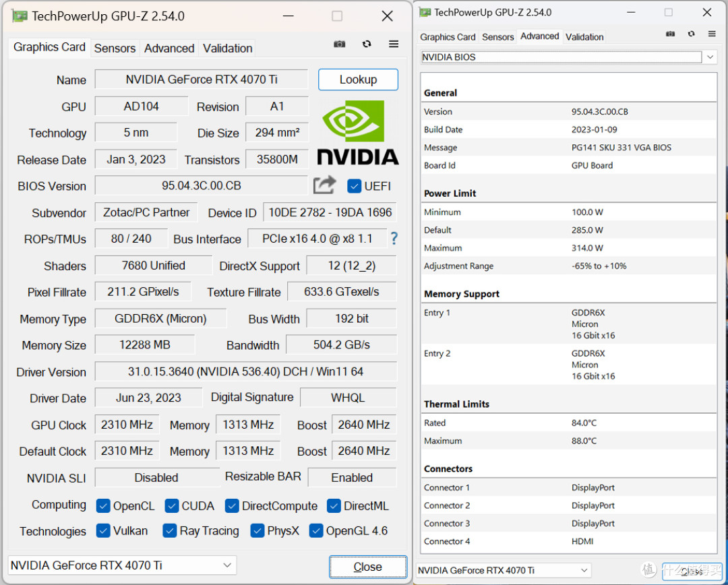Click the question mark next to Bus Interface

(394, 239)
